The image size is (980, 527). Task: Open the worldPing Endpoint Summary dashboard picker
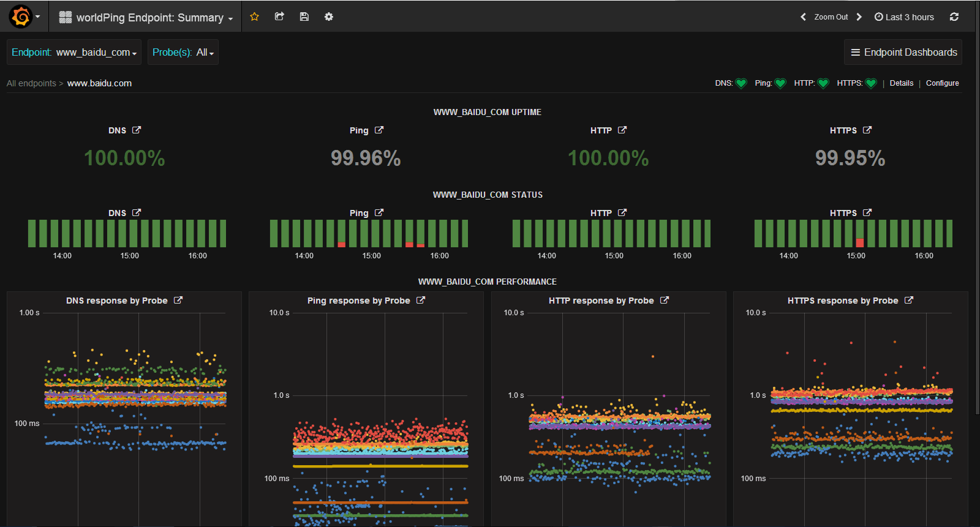tap(146, 18)
